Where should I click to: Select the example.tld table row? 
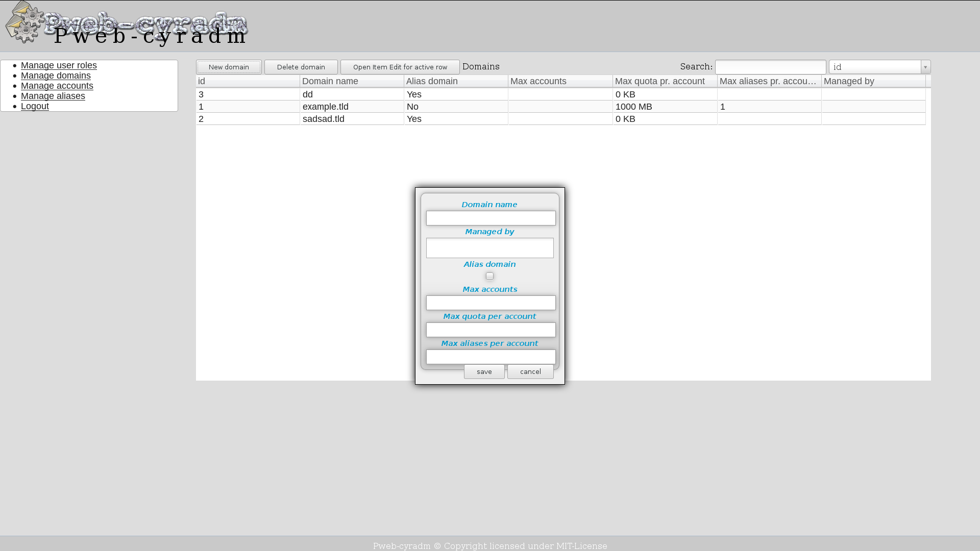point(352,107)
